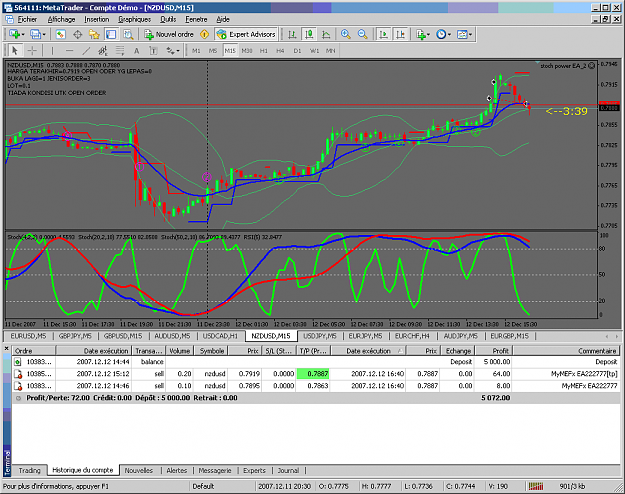Open the Strategy Tester magnifier icon

coord(128,35)
